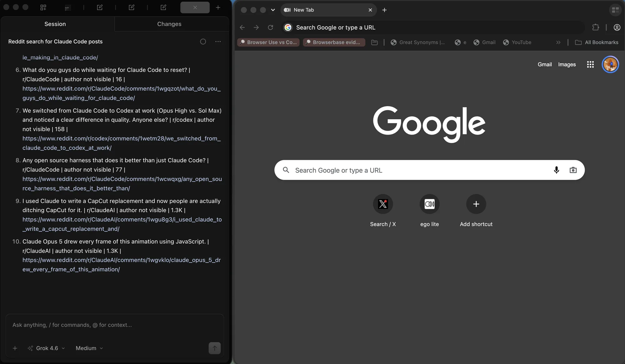This screenshot has width=625, height=364.
Task: Focus Chrome's address bar
Action: (433, 27)
